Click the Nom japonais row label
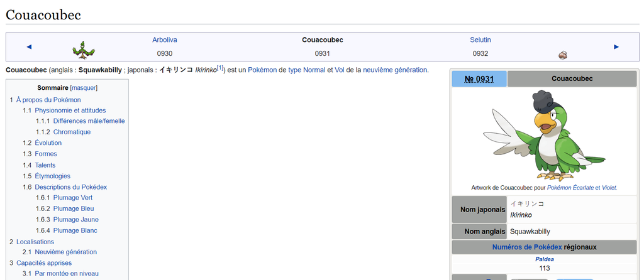This screenshot has height=280, width=644. point(480,210)
